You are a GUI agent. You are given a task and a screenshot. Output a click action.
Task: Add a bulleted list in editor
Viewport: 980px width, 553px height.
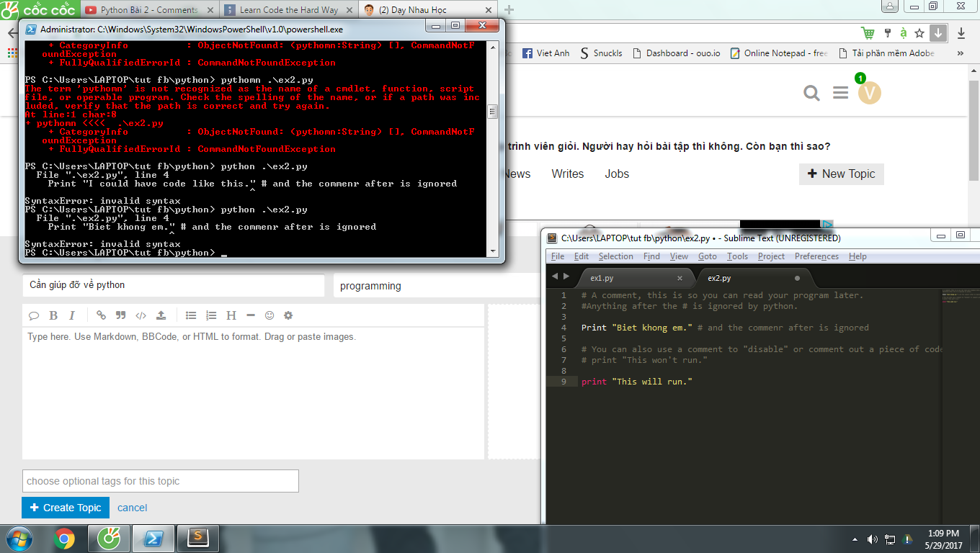(191, 315)
